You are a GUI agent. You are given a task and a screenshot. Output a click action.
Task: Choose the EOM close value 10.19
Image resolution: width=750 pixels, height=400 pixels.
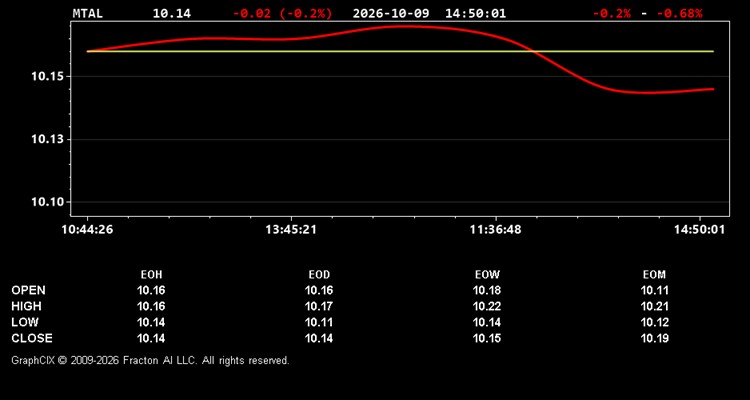(x=655, y=338)
